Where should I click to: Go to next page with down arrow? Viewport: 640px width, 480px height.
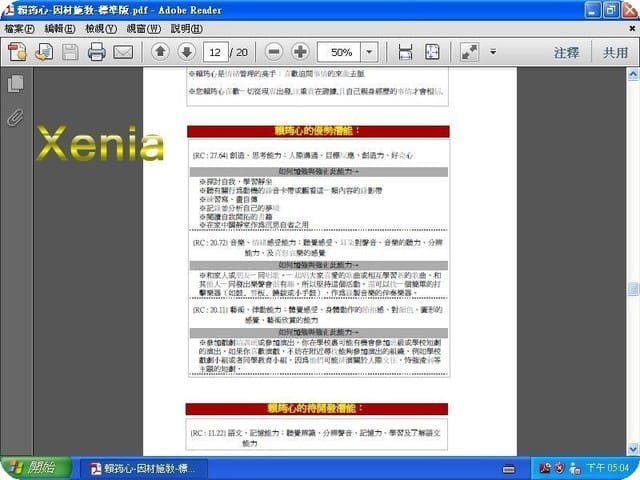(187, 52)
